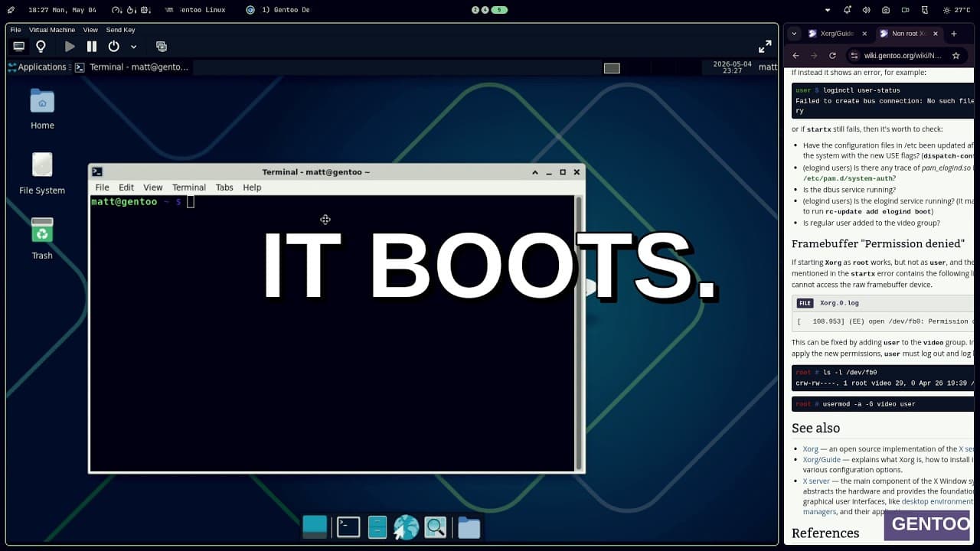Bookmark this page with the star icon
Screen dimensions: 980x551
tap(955, 56)
